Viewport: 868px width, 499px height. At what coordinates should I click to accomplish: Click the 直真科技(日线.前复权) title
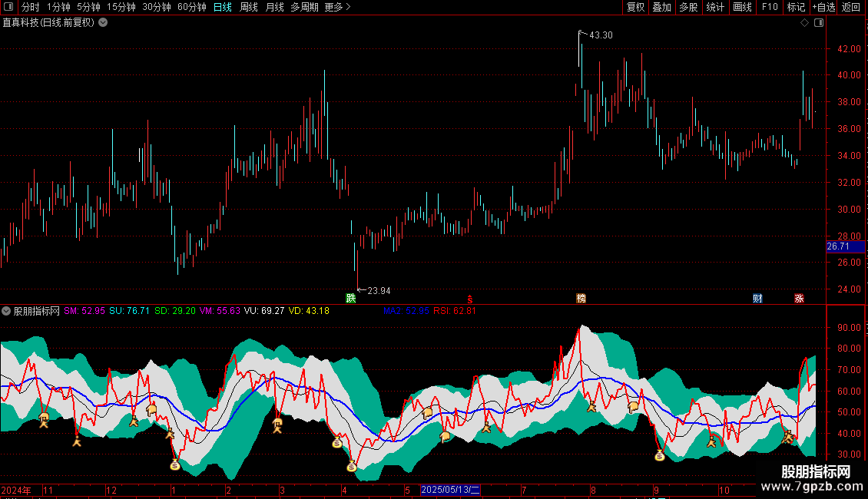point(48,23)
